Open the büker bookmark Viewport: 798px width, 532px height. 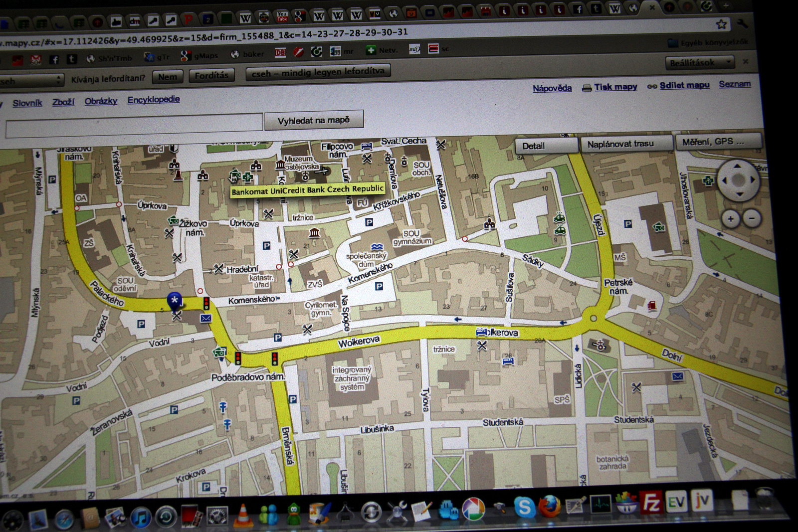click(x=247, y=54)
